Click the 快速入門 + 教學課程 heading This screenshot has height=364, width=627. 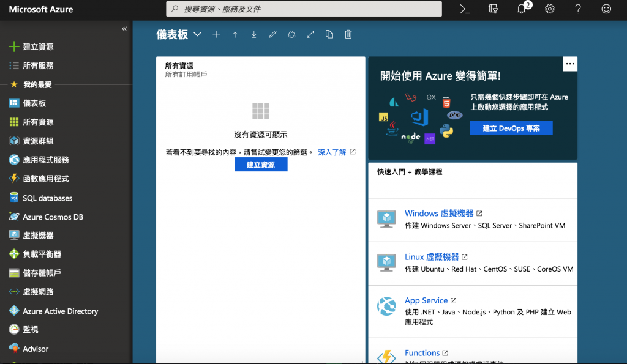410,172
